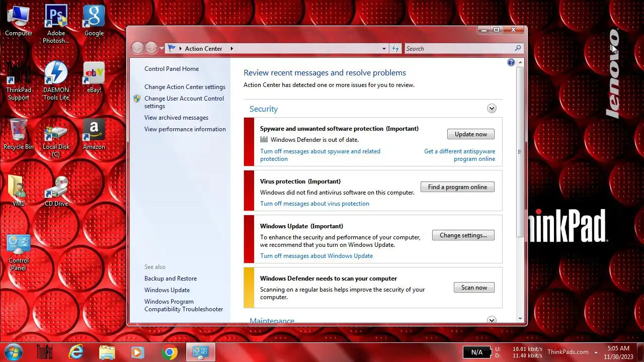Click the arrow after Action Center in the breadcrumb
Screen dimensions: 644x362
pos(231,48)
